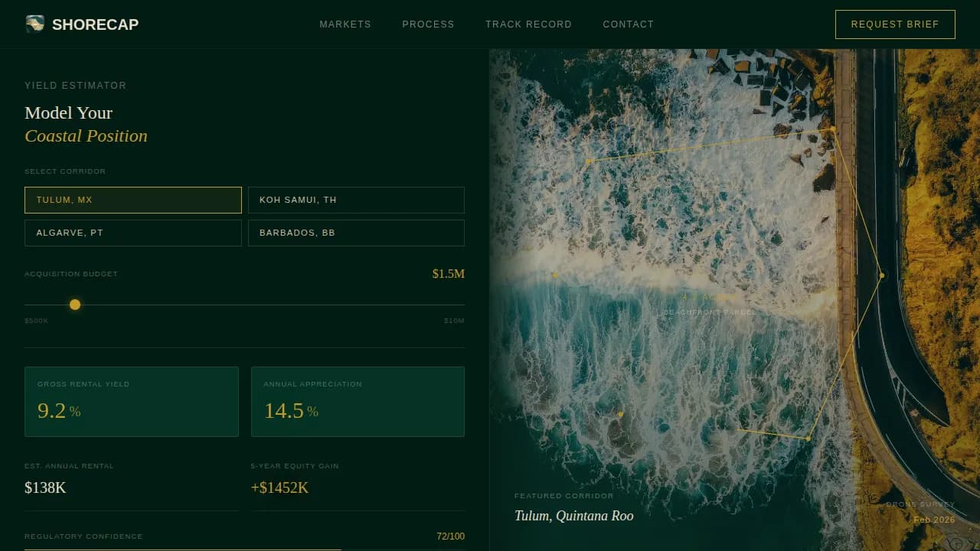Image resolution: width=980 pixels, height=551 pixels.
Task: View the Track Record section
Action: [x=528, y=24]
